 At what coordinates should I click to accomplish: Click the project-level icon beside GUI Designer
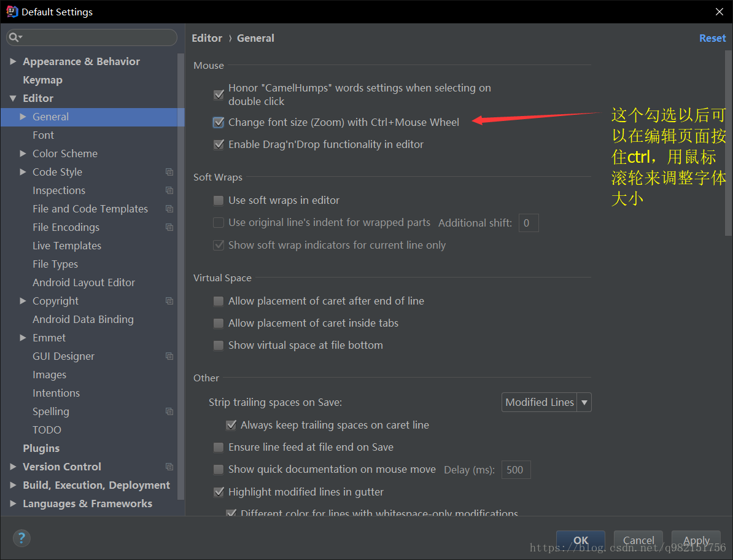coord(169,356)
